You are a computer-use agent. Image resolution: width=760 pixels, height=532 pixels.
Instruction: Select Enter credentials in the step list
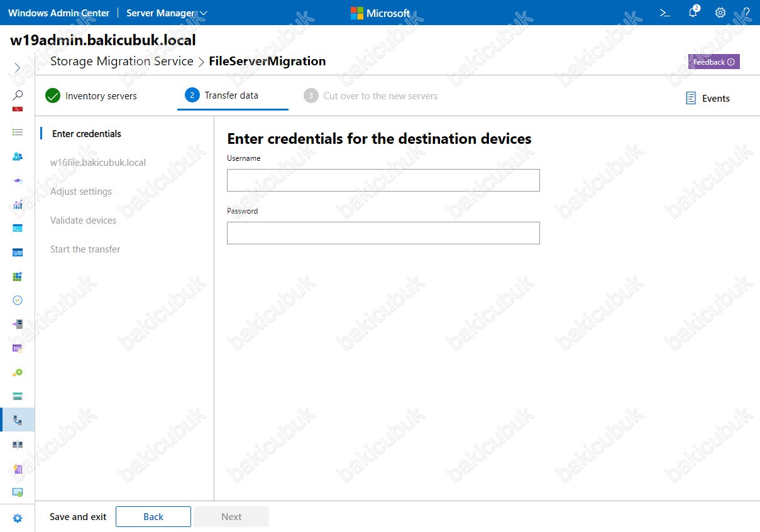[87, 134]
